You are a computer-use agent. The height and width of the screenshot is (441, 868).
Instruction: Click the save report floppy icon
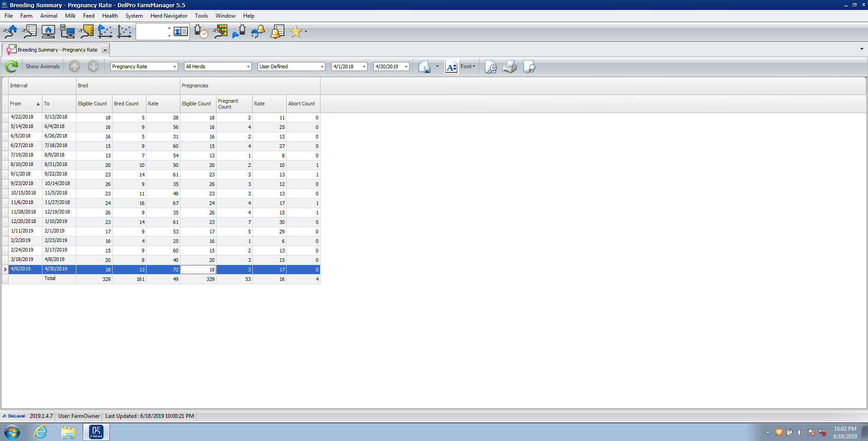tap(424, 67)
